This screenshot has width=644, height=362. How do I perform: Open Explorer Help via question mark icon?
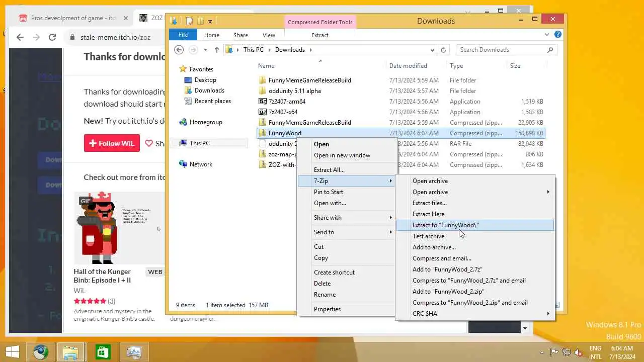tap(558, 35)
